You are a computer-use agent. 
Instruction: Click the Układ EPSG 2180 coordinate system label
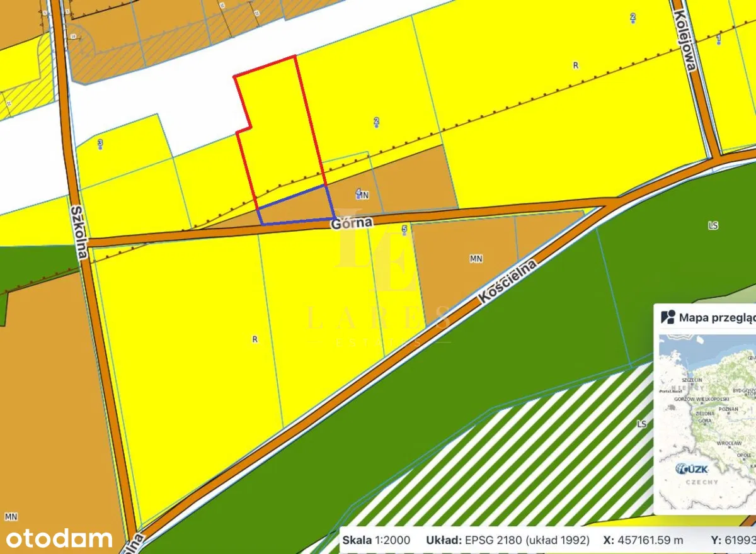coord(508,540)
